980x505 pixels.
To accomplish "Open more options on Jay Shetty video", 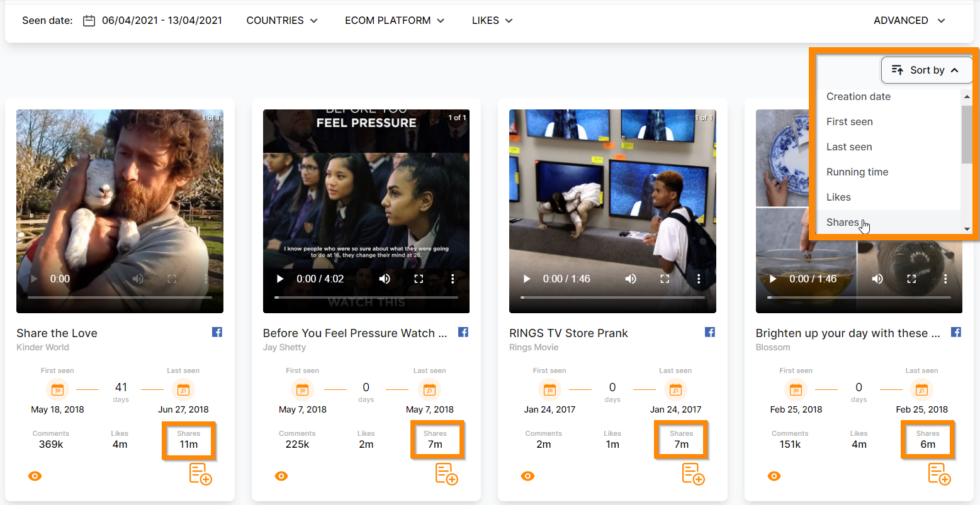I will tap(453, 279).
